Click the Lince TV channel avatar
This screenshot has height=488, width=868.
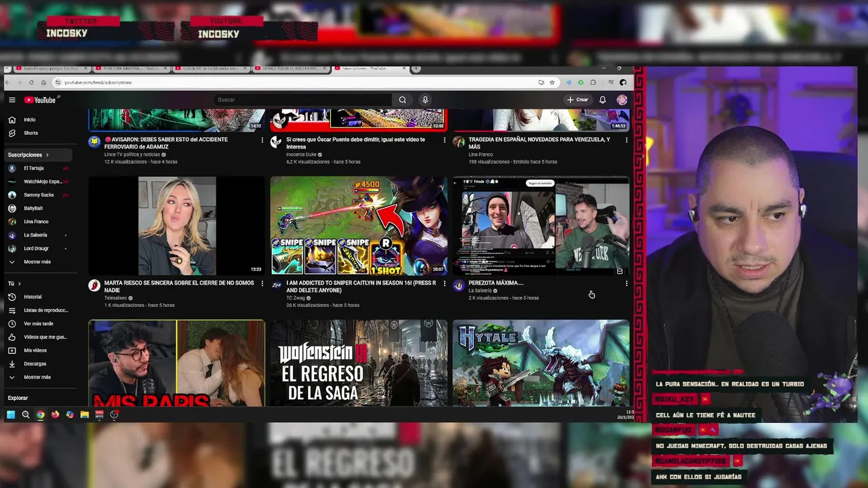pyautogui.click(x=94, y=142)
